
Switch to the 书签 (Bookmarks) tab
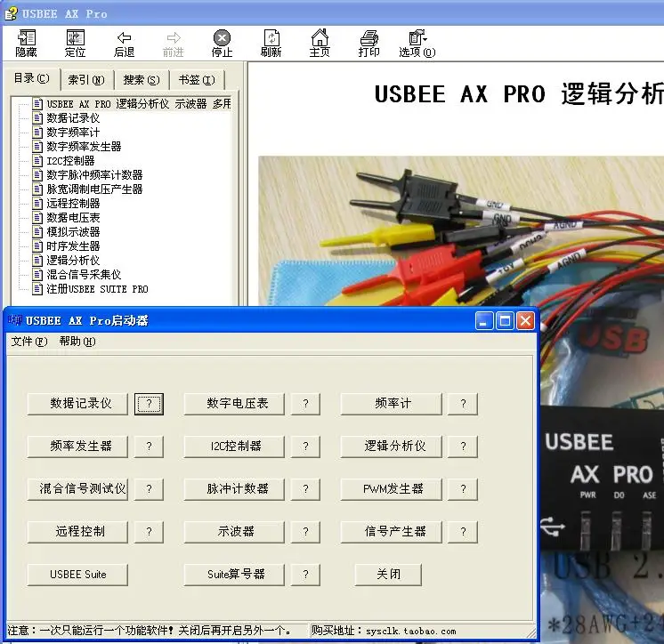click(197, 79)
